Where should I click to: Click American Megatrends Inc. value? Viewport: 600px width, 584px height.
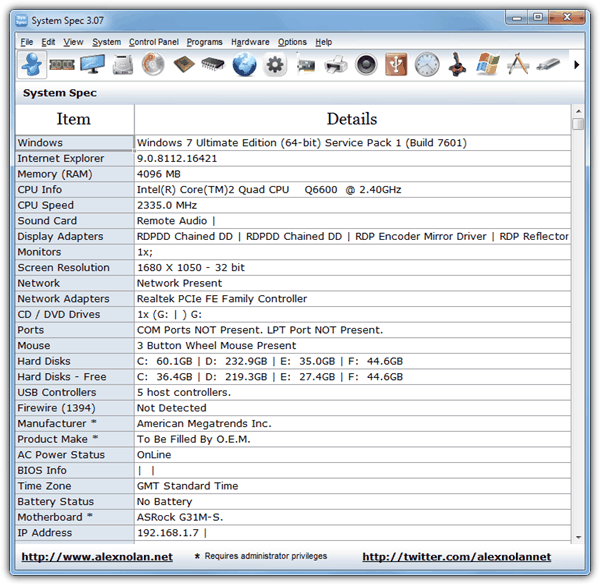204,424
